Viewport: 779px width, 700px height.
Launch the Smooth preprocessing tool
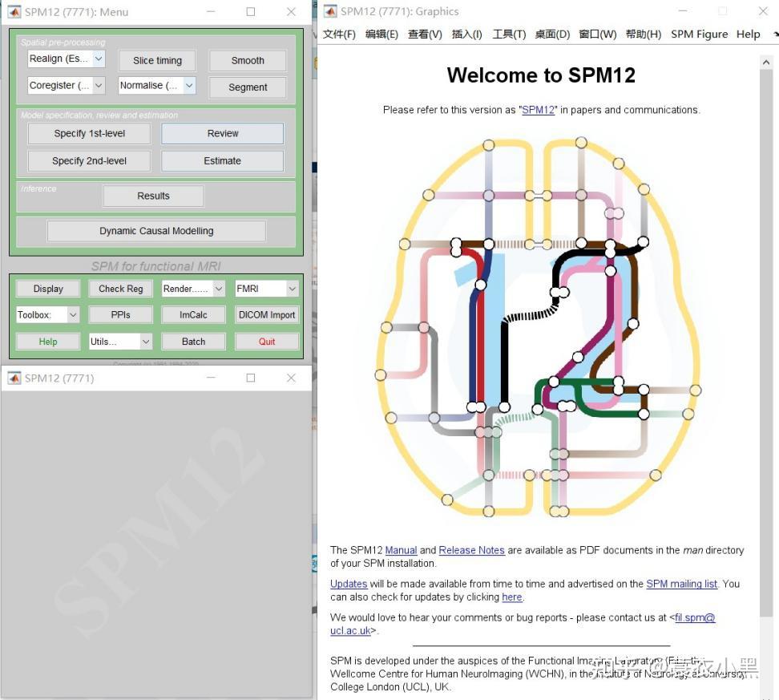tap(247, 60)
